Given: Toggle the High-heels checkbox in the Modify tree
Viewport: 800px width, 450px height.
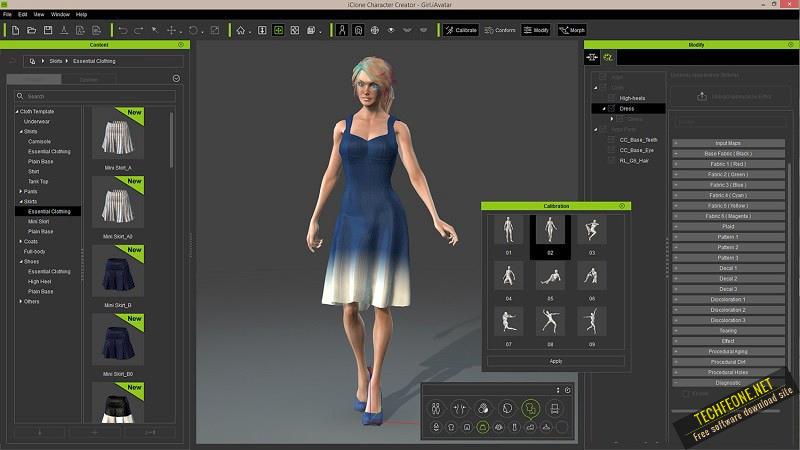Looking at the screenshot, I should click(611, 97).
